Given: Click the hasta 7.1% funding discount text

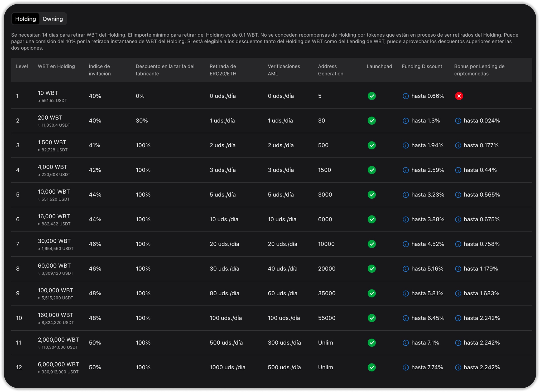Looking at the screenshot, I should [x=425, y=343].
